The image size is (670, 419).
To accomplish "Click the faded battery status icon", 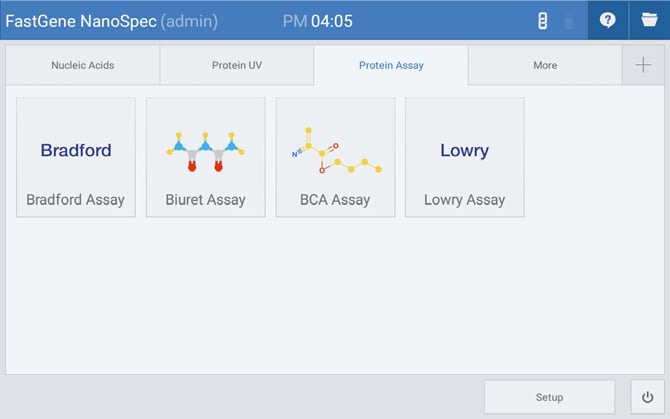I will coord(569,21).
